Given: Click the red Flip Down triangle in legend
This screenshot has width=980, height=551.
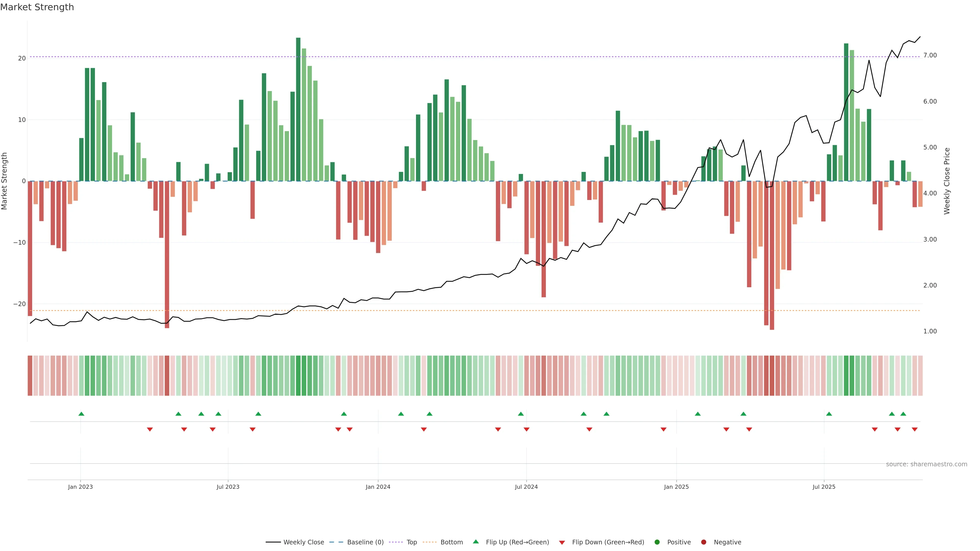Looking at the screenshot, I should (x=562, y=543).
